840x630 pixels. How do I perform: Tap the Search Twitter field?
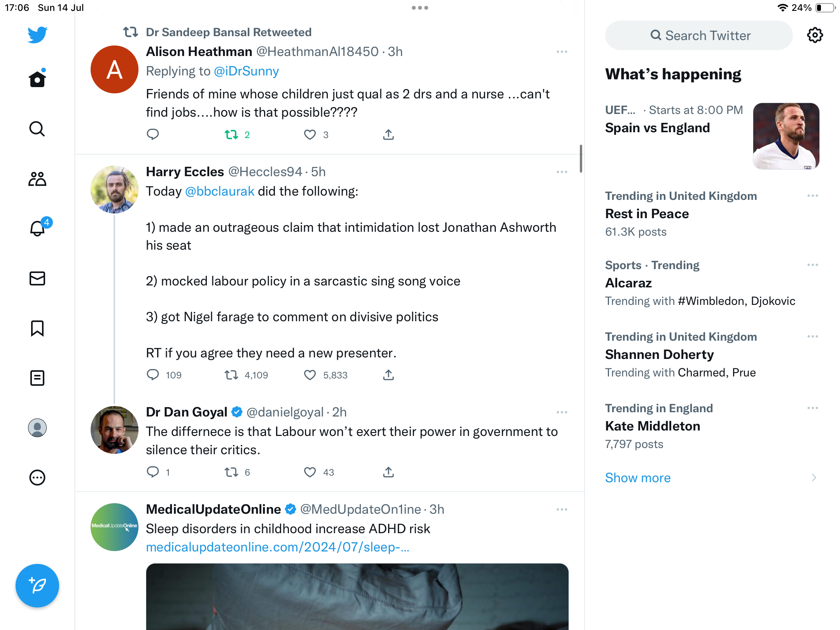(699, 35)
